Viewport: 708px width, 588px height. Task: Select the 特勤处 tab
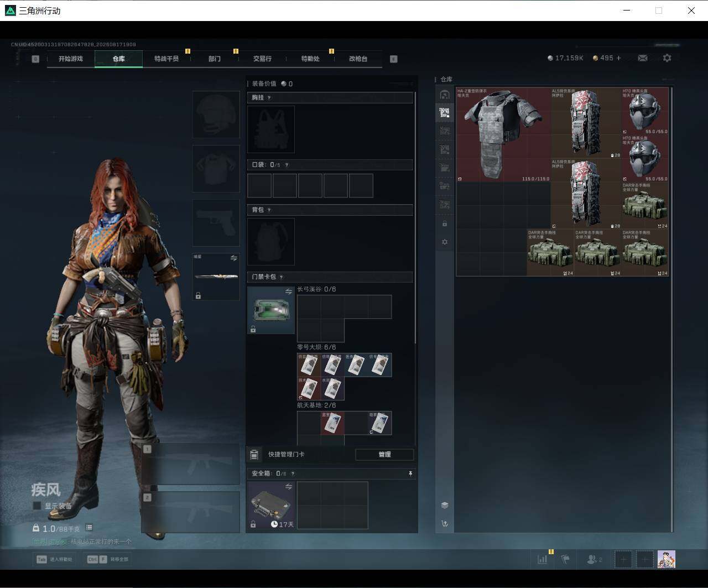pos(310,59)
